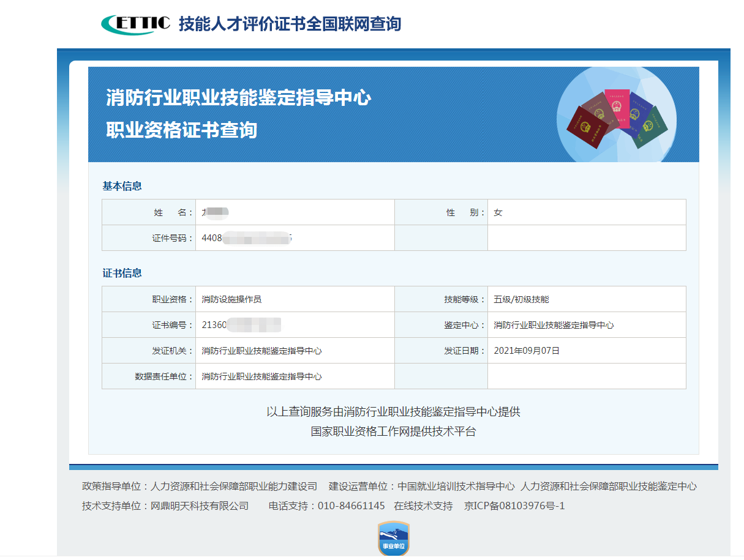Click the ID number value starting 4408
Viewport: 744px width, 560px height.
[x=247, y=238]
